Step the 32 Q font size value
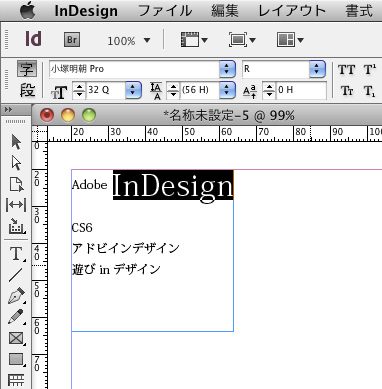The height and width of the screenshot is (389, 382). click(x=79, y=90)
